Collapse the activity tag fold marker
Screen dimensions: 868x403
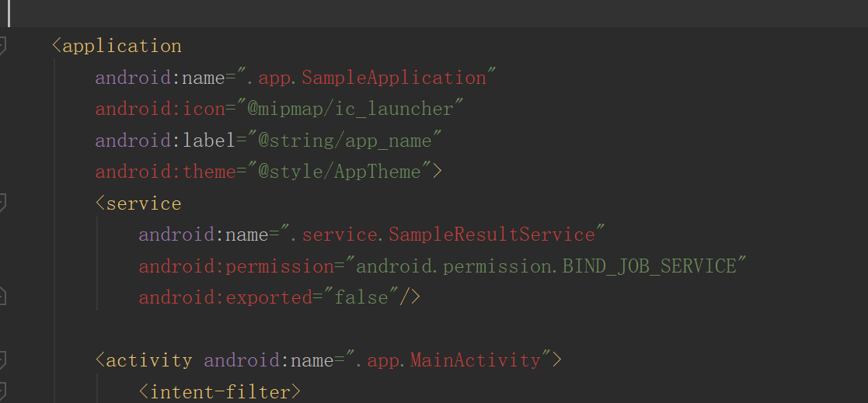click(x=2, y=360)
